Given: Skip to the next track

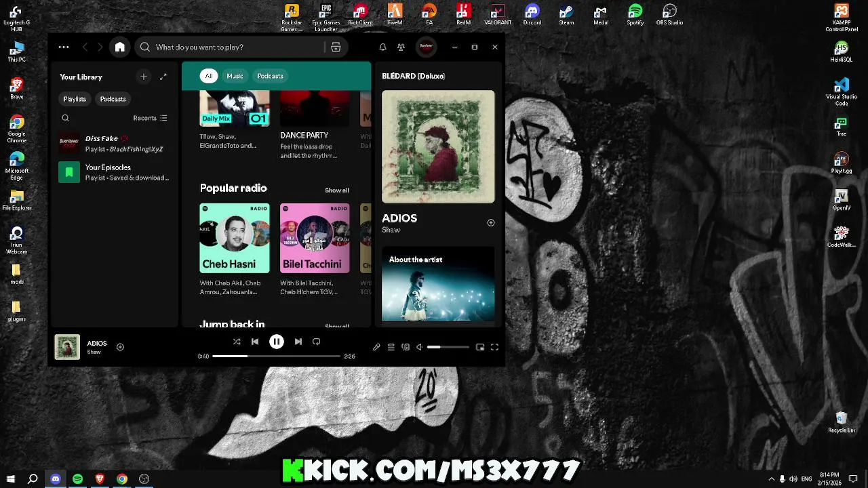Looking at the screenshot, I should click(298, 342).
